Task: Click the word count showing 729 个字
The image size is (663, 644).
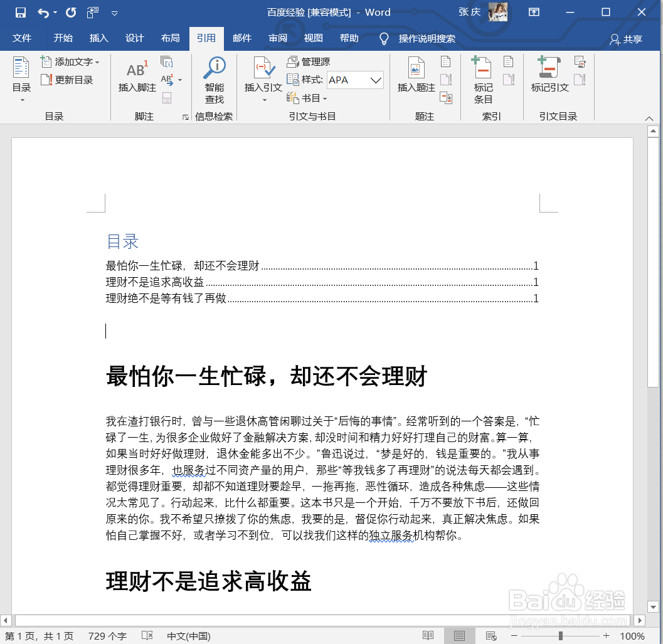Action: click(x=107, y=635)
